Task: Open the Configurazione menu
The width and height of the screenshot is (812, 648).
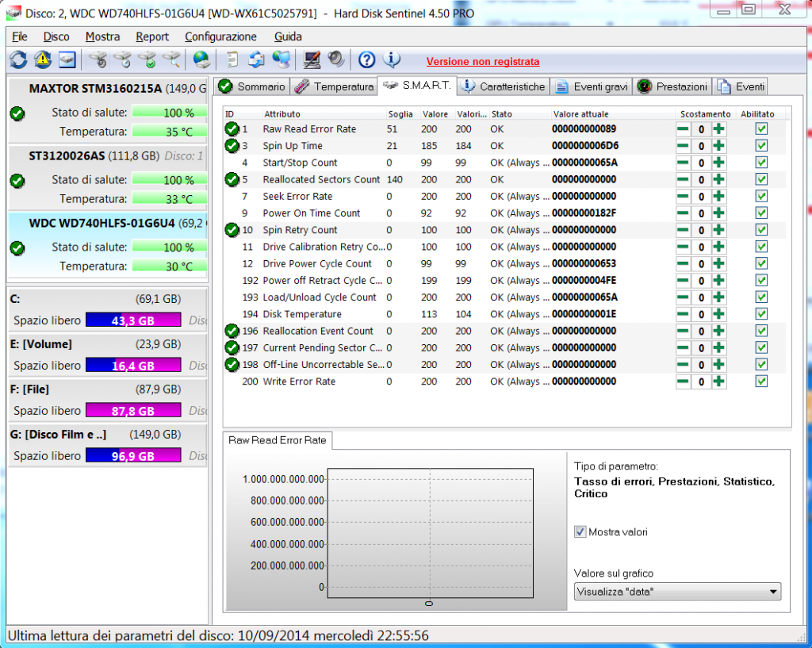Action: tap(220, 36)
